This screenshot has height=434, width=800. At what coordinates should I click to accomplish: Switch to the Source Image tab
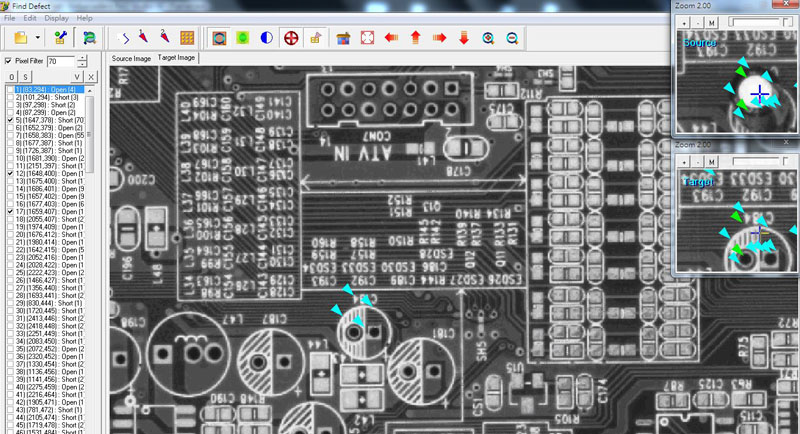(x=131, y=58)
